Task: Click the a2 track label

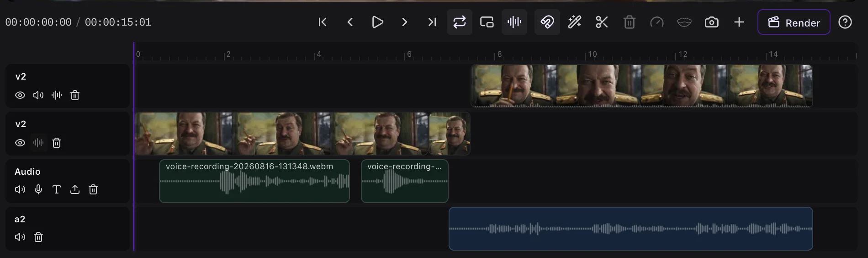Action: click(20, 219)
